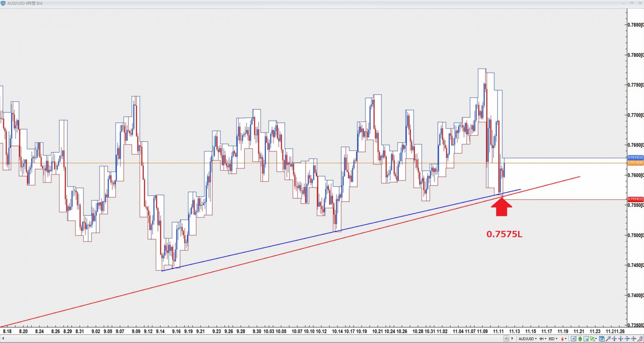Click the 8.18 date axis label
Image resolution: width=644 pixels, height=343 pixels.
point(7,331)
